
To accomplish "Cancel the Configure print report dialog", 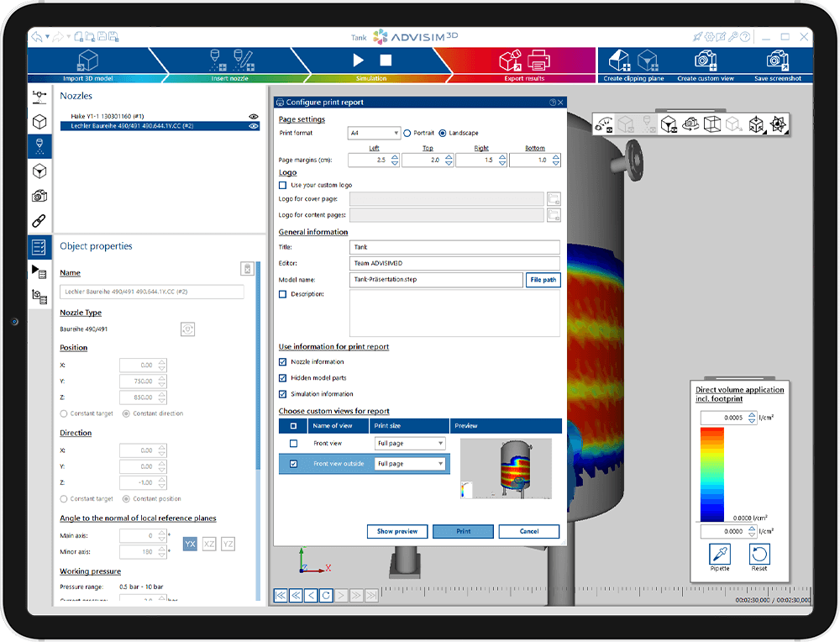I will pos(529,531).
